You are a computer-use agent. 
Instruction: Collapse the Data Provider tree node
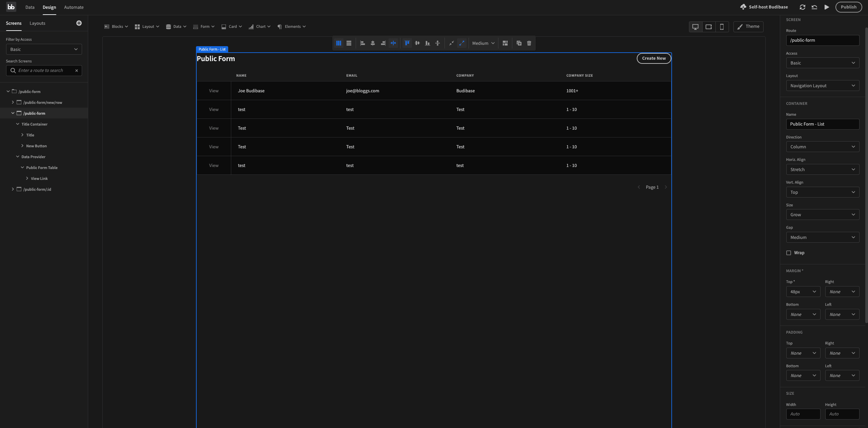18,157
